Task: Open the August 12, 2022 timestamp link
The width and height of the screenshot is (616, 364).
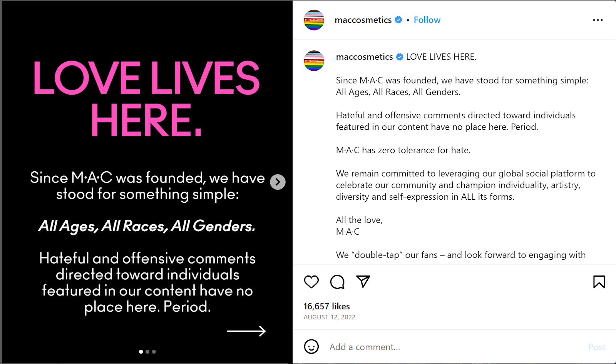Action: coord(329,317)
